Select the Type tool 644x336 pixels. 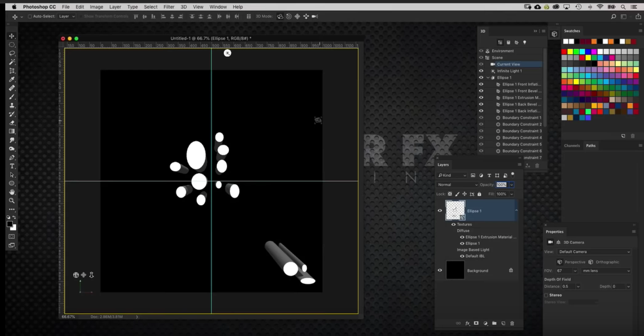12,166
